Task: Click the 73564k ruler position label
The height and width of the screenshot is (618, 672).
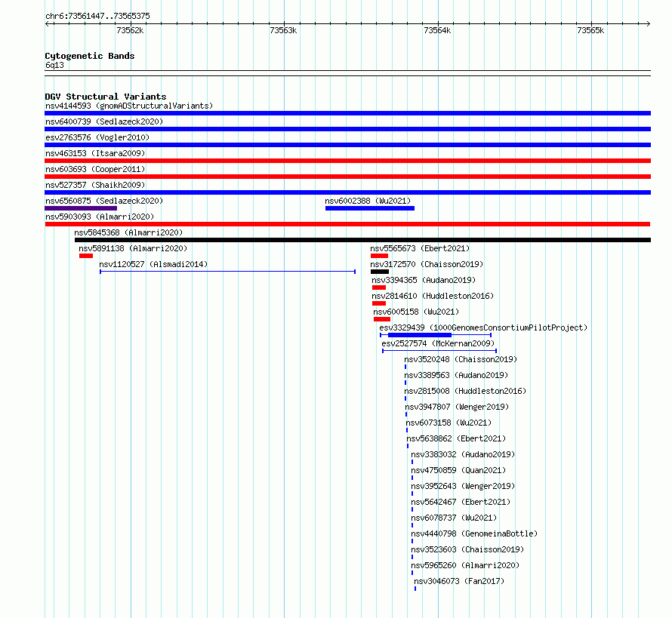Action: [x=437, y=30]
